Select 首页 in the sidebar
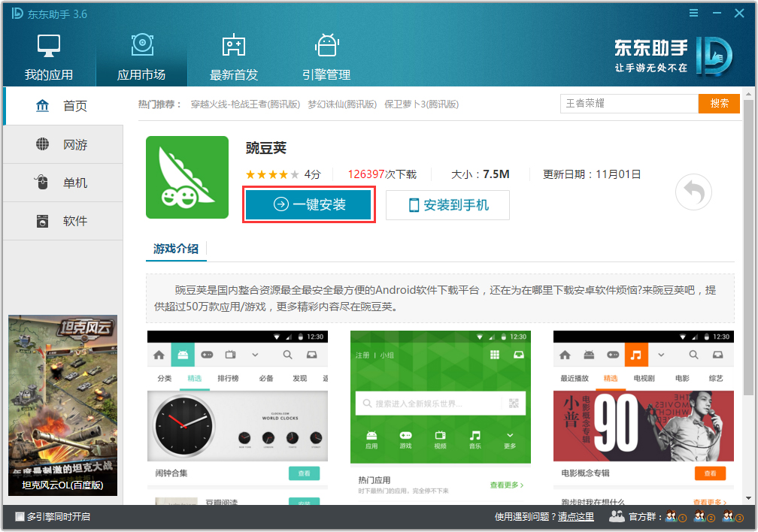The width and height of the screenshot is (758, 532). click(63, 106)
